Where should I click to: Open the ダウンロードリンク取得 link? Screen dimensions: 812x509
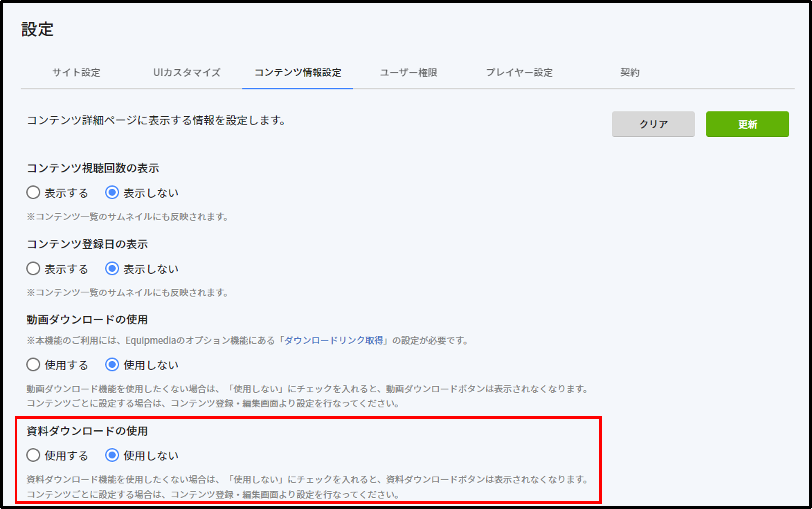(x=334, y=340)
